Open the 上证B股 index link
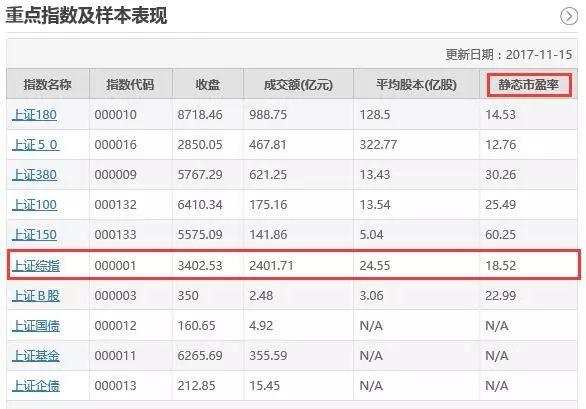This screenshot has width=586, height=409. (36, 296)
